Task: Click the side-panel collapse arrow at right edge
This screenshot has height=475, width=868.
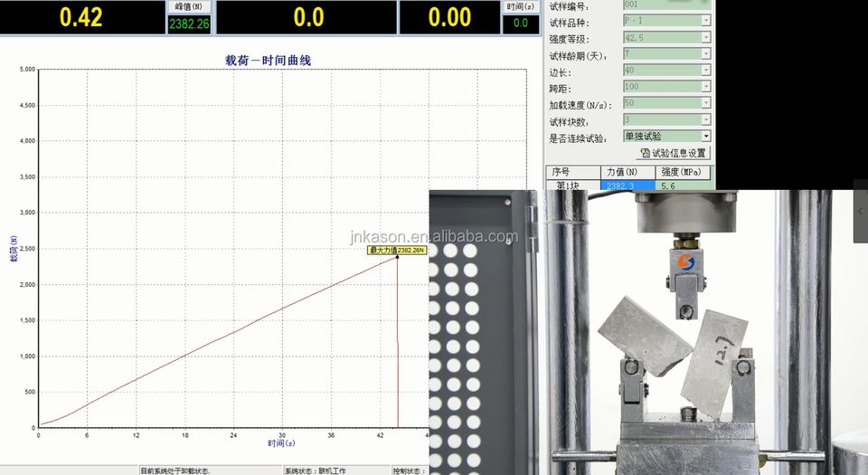Action: pos(860,211)
